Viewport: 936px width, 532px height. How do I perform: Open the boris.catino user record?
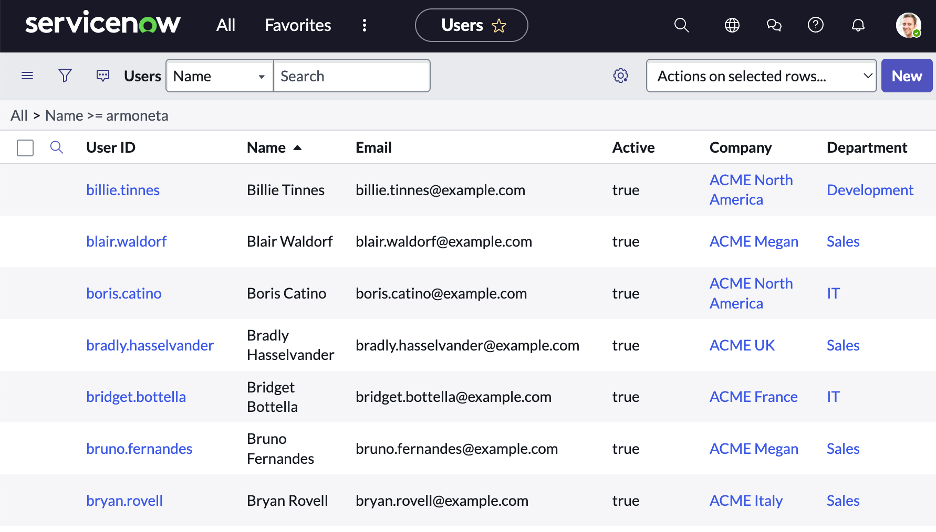(x=124, y=294)
